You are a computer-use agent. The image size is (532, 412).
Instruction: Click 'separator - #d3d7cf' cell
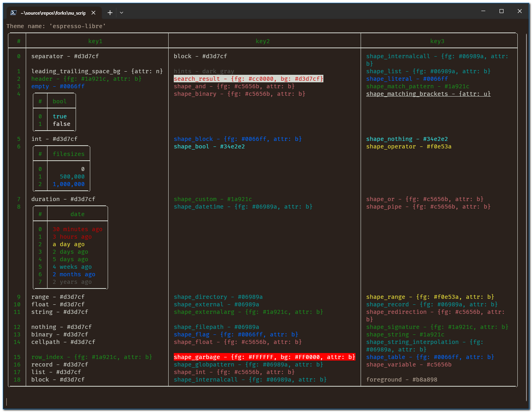[65, 56]
